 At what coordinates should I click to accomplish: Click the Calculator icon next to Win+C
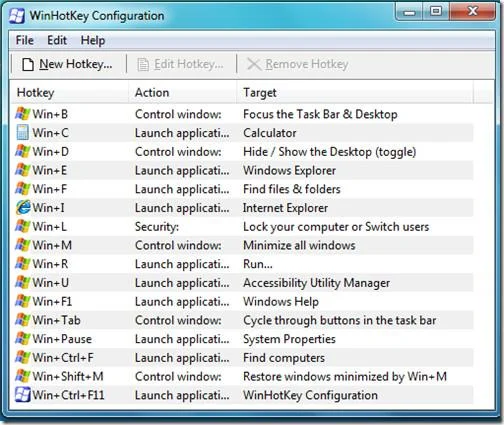click(23, 132)
